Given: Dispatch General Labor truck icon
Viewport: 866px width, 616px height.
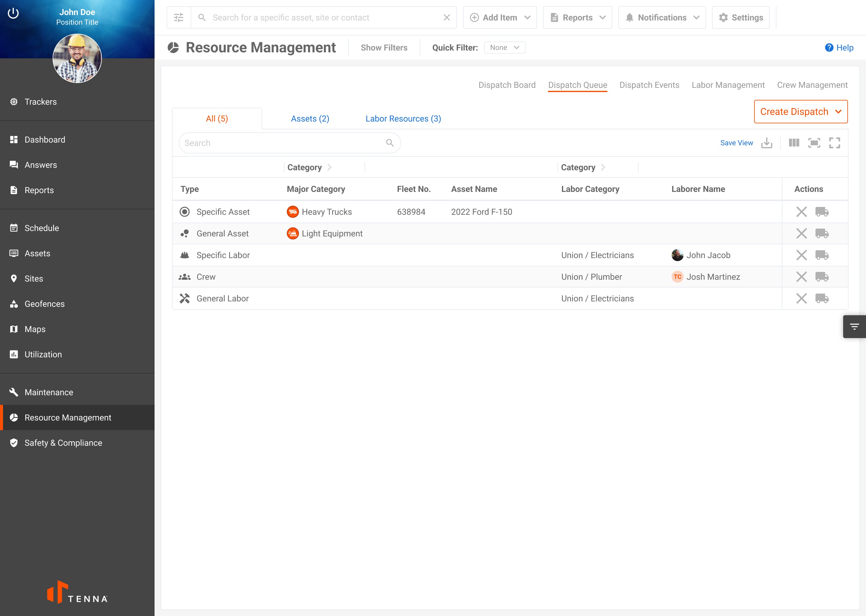Looking at the screenshot, I should pos(822,298).
